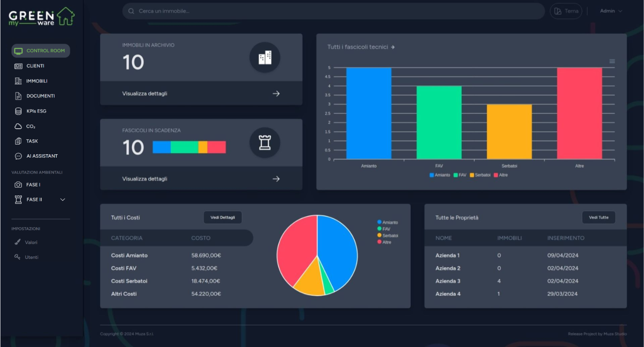Click the Cerca un immobile search field
The image size is (644, 347).
point(334,11)
